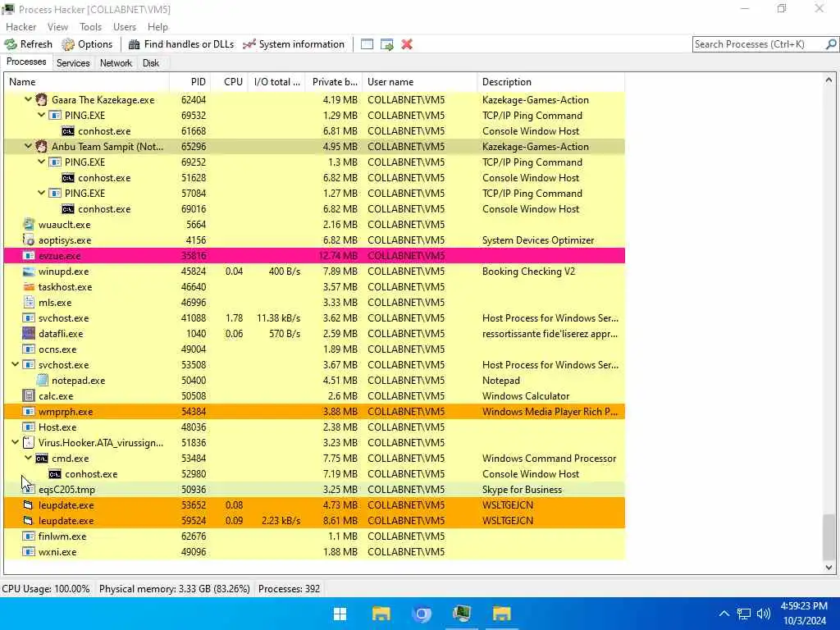Select the wxni.exe process row
The height and width of the screenshot is (630, 840).
pos(314,551)
